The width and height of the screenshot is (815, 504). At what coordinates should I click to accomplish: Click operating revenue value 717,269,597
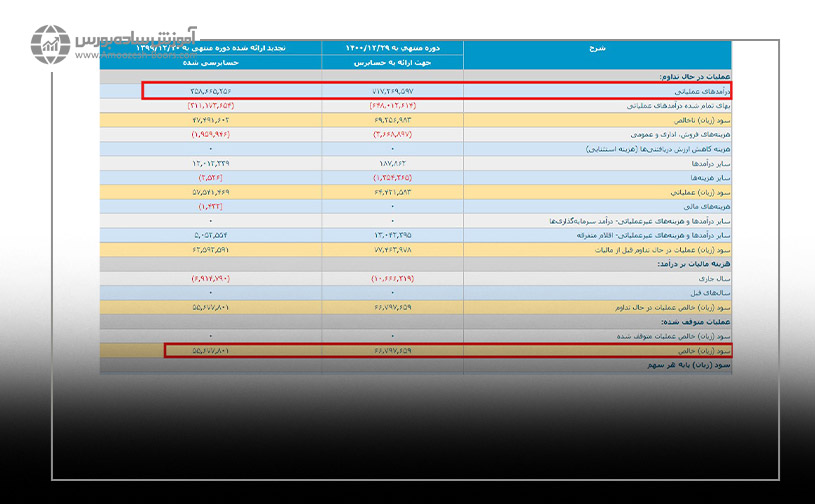point(392,90)
